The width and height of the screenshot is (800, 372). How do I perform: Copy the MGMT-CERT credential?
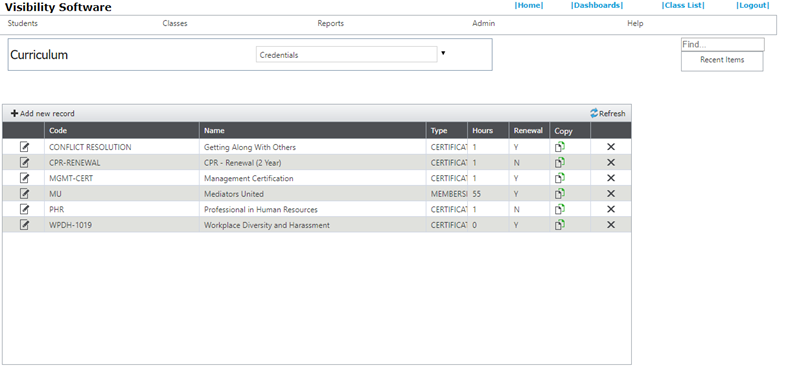click(560, 178)
